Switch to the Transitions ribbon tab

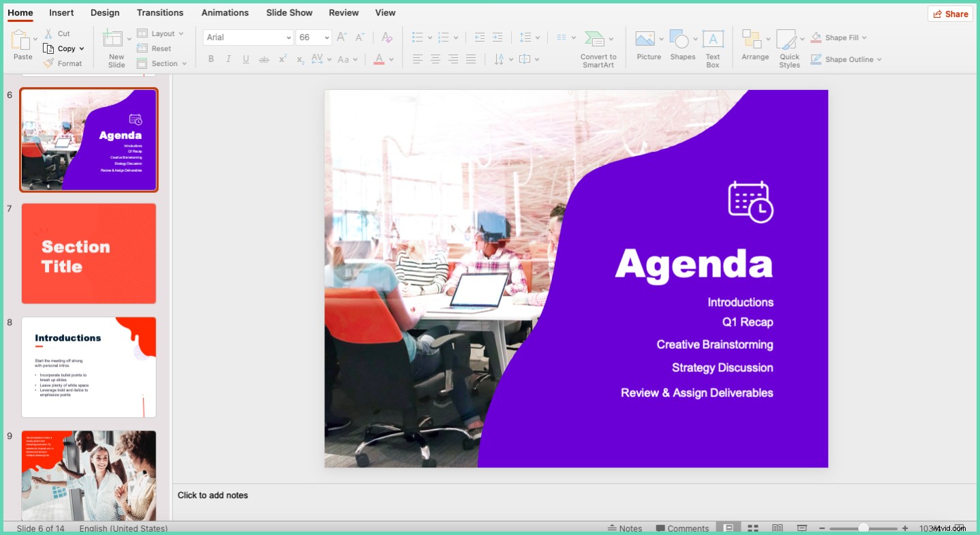pos(159,12)
